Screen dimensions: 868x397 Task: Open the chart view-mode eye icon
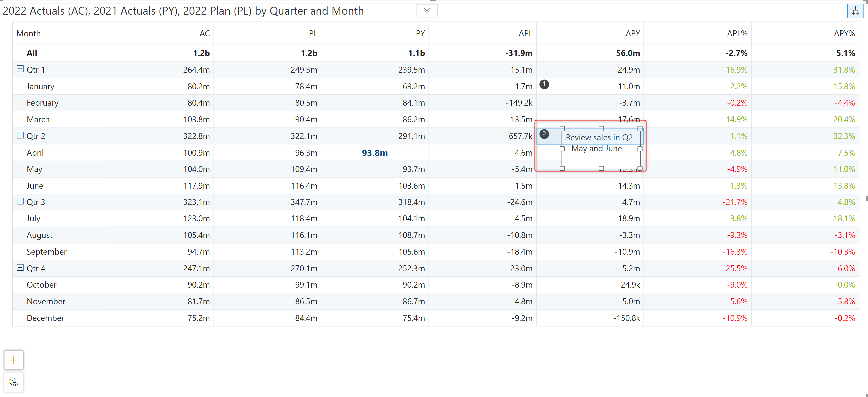coord(14,382)
